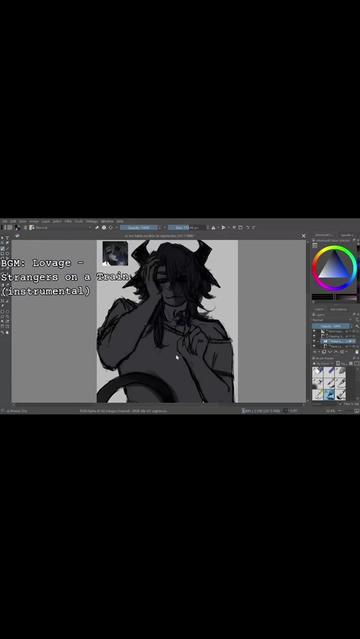Reload the original brush preset
Screen dimensions: 360x639
(111, 227)
